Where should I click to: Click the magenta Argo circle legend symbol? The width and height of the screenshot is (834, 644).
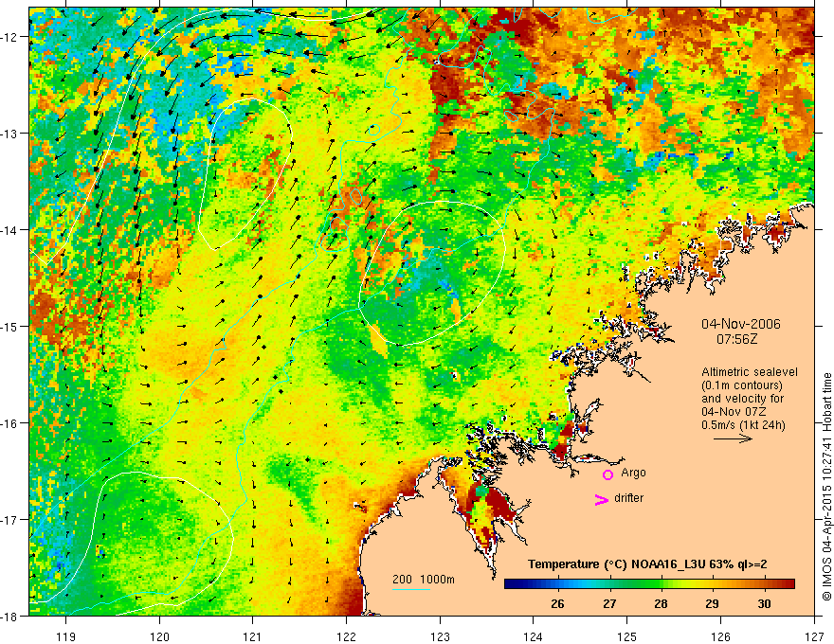(x=607, y=475)
